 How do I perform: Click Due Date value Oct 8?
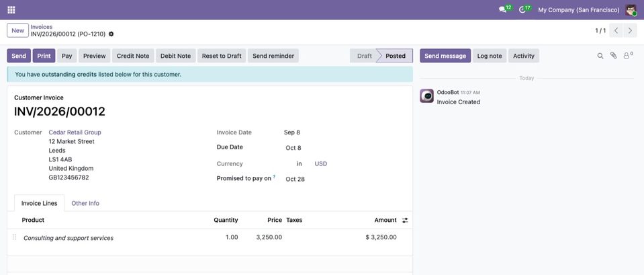tap(293, 147)
